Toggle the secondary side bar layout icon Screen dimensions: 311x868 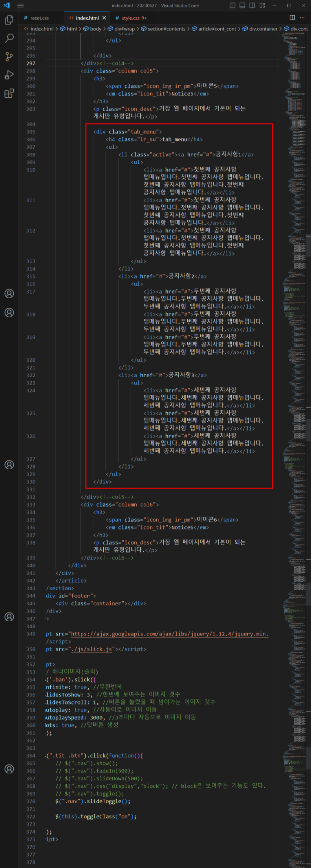(x=252, y=6)
